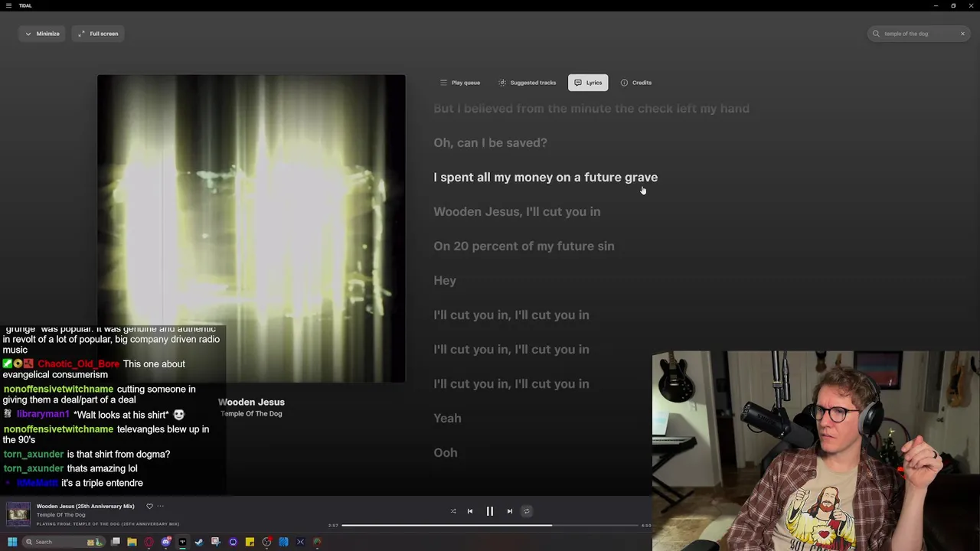The image size is (980, 551).
Task: Heart the Wooden Jesus track
Action: click(149, 506)
